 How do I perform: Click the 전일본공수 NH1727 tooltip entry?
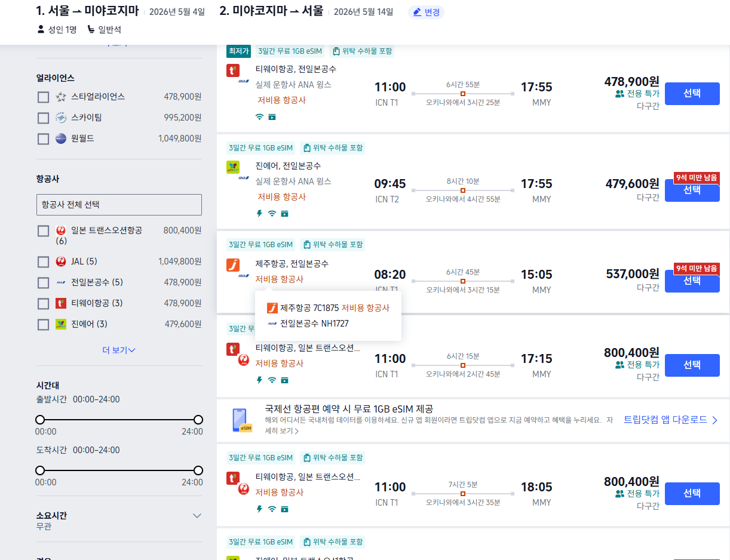click(x=308, y=324)
